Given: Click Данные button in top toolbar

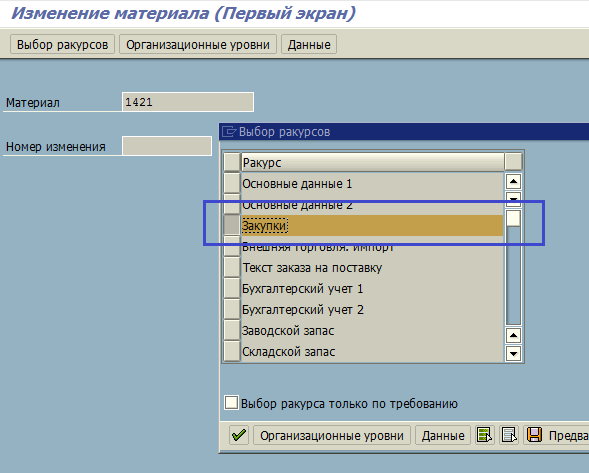Looking at the screenshot, I should click(309, 45).
